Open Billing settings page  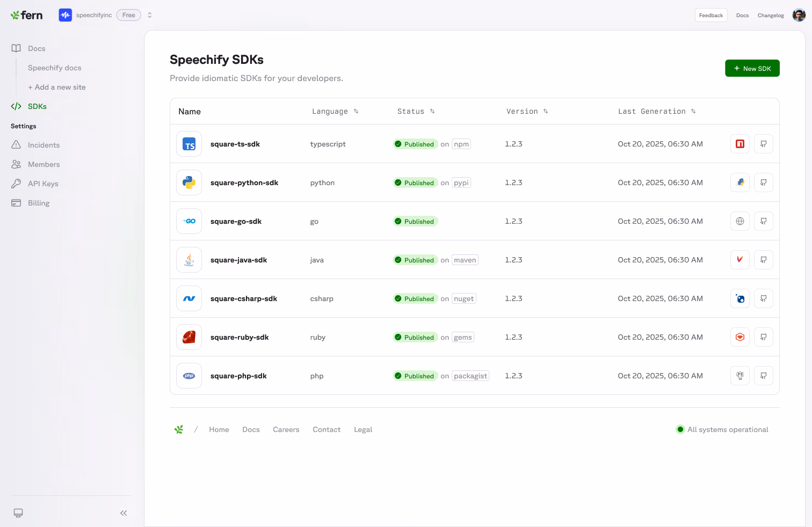point(39,203)
